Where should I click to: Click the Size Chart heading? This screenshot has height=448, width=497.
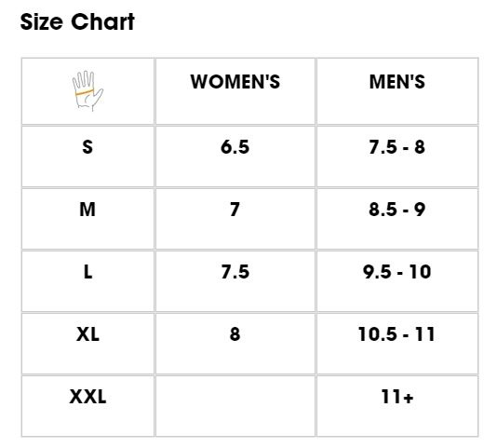(x=77, y=22)
